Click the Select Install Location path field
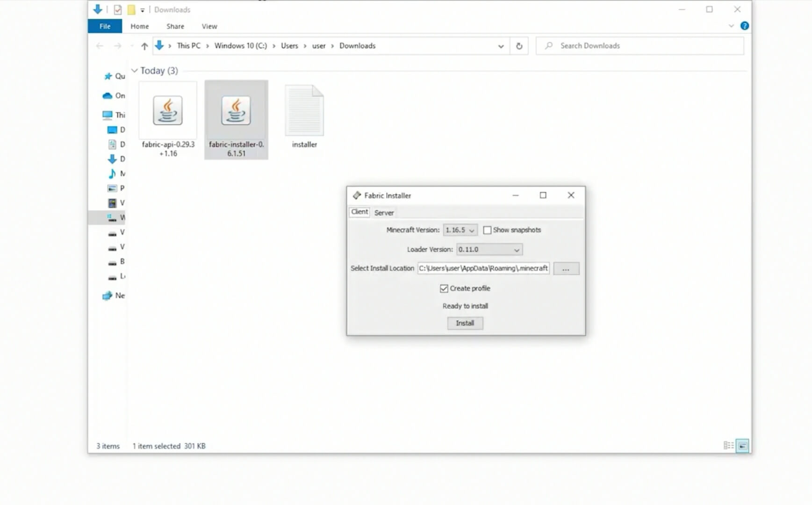Image resolution: width=812 pixels, height=505 pixels. coord(483,268)
